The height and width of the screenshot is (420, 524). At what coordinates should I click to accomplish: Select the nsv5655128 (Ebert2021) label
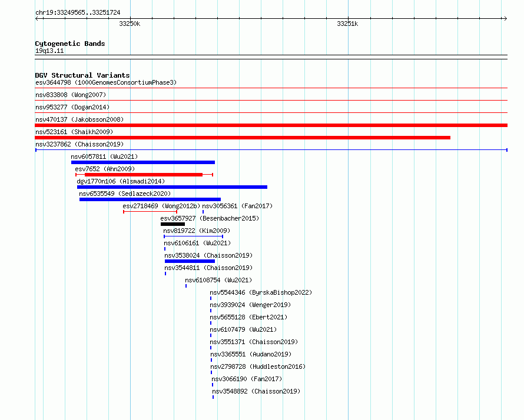(248, 317)
